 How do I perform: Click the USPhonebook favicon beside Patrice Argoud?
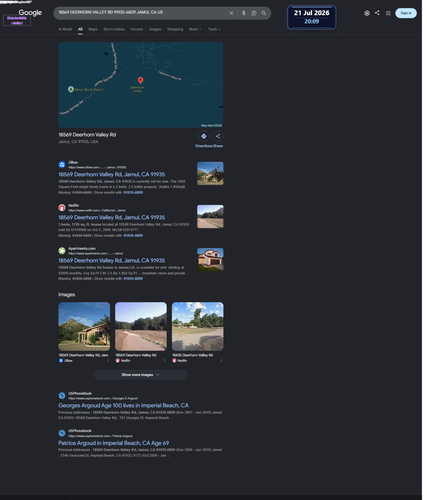(x=62, y=433)
